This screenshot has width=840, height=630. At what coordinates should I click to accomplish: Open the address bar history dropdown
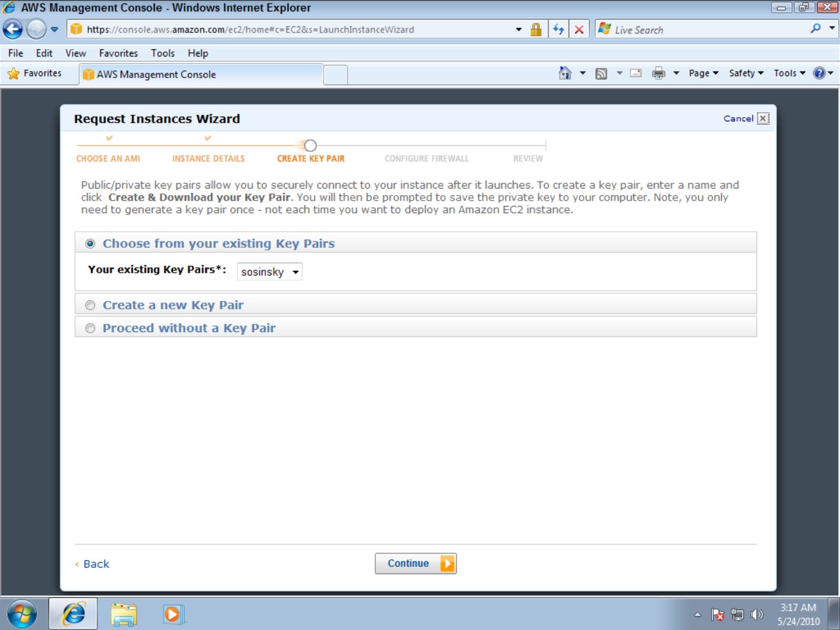519,29
